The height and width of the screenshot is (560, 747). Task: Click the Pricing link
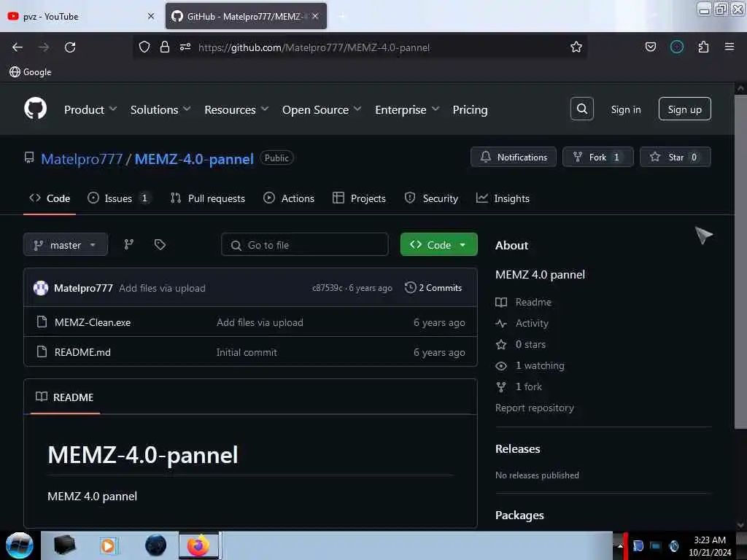coord(470,109)
